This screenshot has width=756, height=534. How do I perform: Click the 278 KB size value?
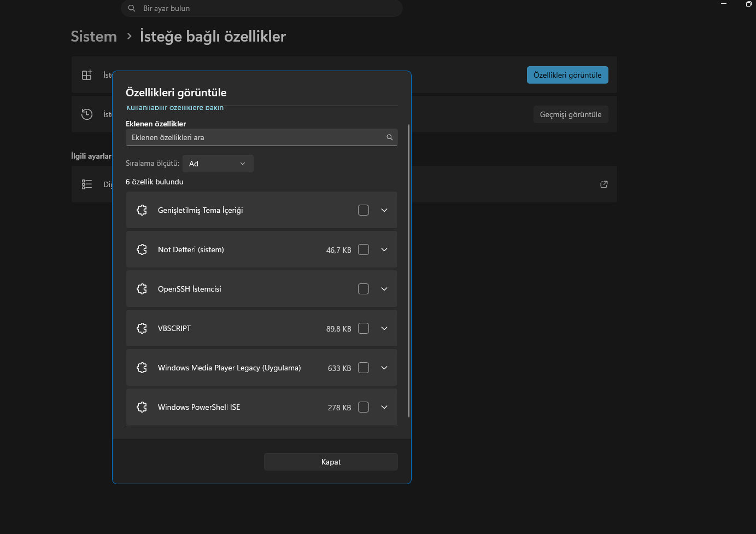[339, 408]
